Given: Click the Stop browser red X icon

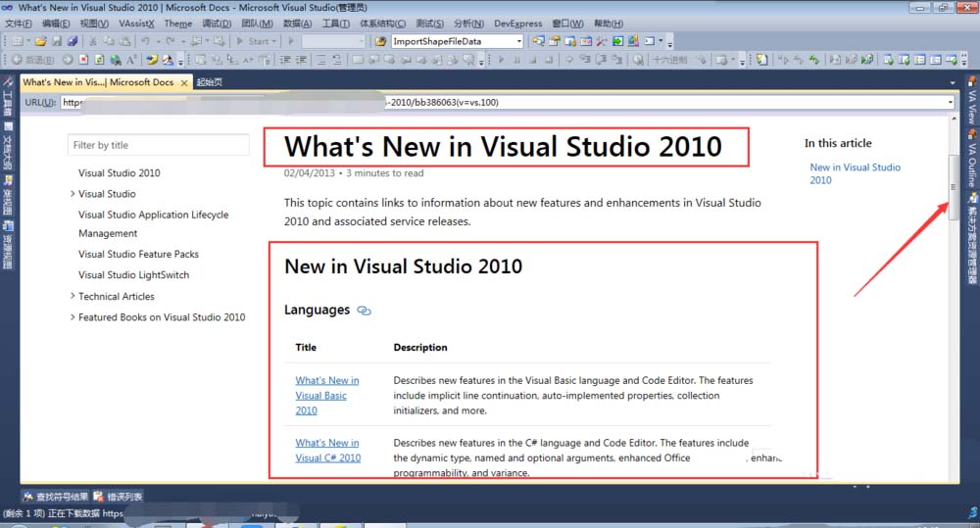Looking at the screenshot, I should tap(83, 60).
